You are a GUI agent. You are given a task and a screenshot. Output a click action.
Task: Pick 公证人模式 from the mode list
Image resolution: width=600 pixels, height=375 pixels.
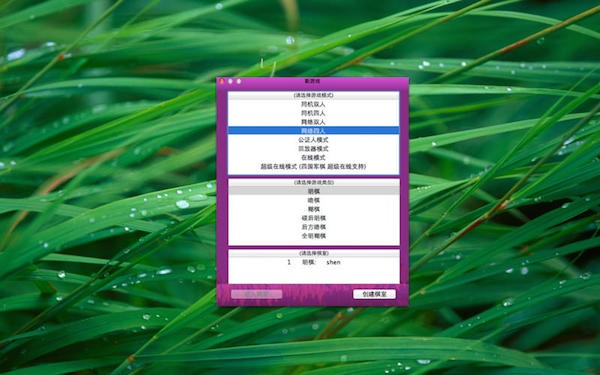(313, 140)
